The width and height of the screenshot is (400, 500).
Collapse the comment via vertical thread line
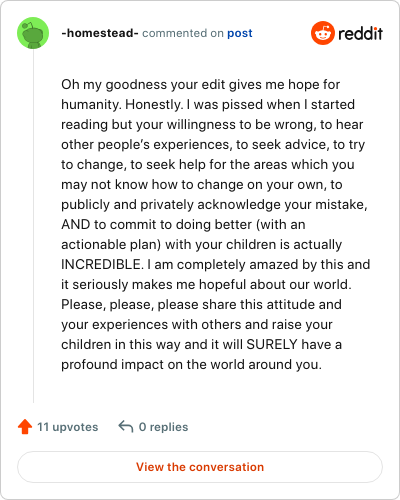[x=33, y=226]
